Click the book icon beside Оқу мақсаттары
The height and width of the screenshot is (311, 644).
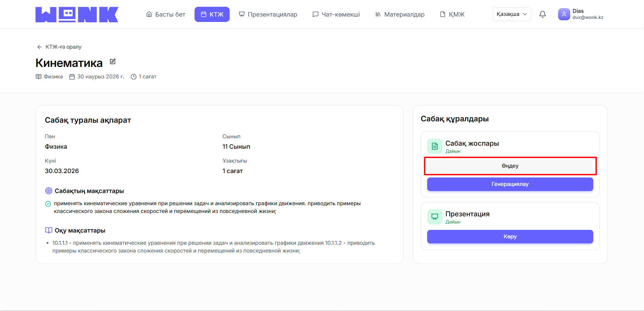(49, 231)
